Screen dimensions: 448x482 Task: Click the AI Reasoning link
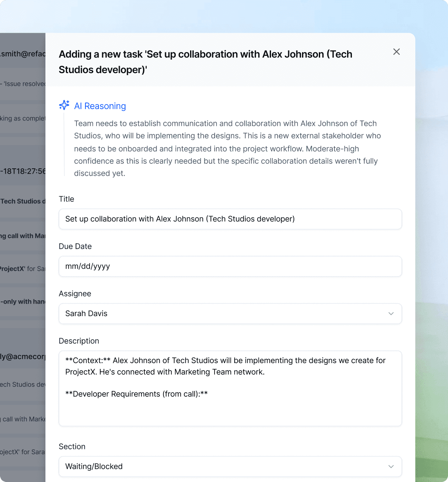tap(100, 106)
